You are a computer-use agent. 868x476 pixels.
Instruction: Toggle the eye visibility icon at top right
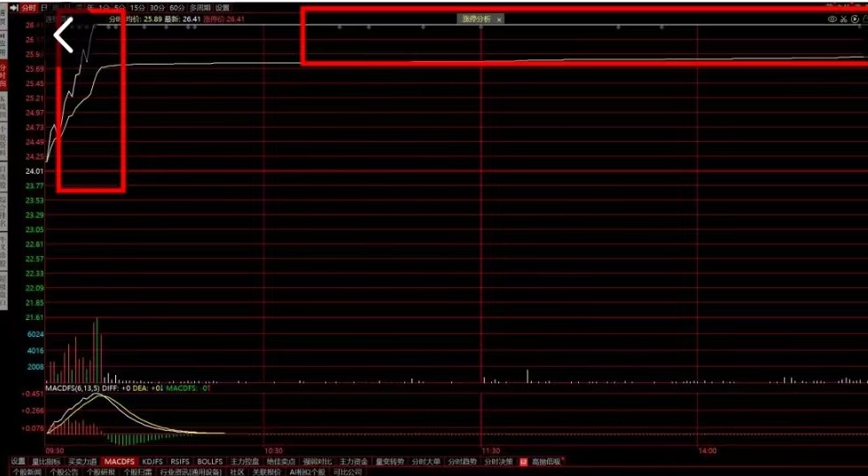[832, 19]
